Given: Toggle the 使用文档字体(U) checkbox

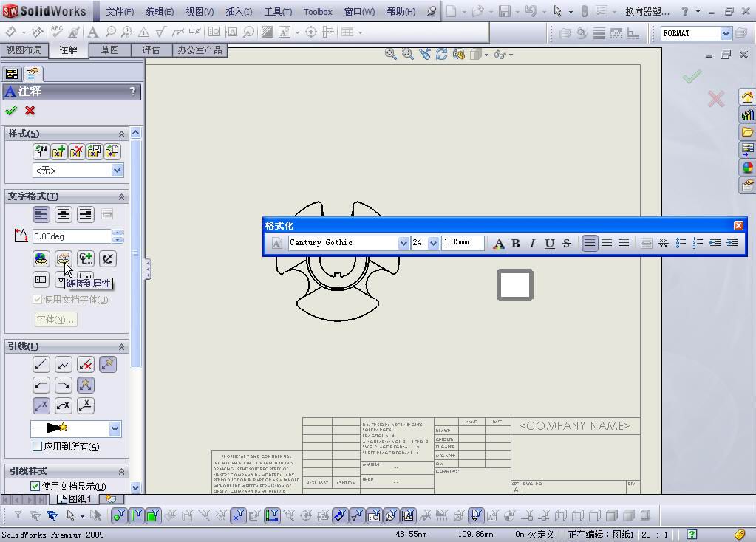Looking at the screenshot, I should pos(37,300).
